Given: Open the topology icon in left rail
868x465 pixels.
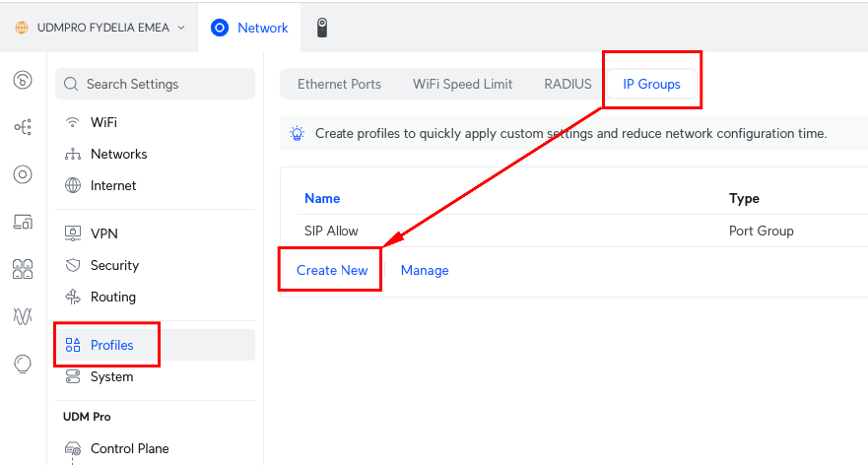Looking at the screenshot, I should point(23,127).
